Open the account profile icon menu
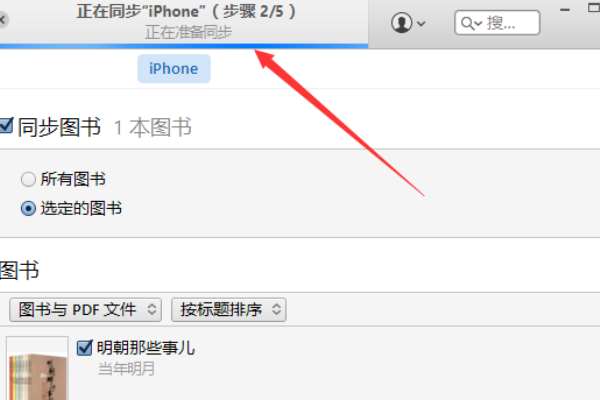 click(x=401, y=23)
